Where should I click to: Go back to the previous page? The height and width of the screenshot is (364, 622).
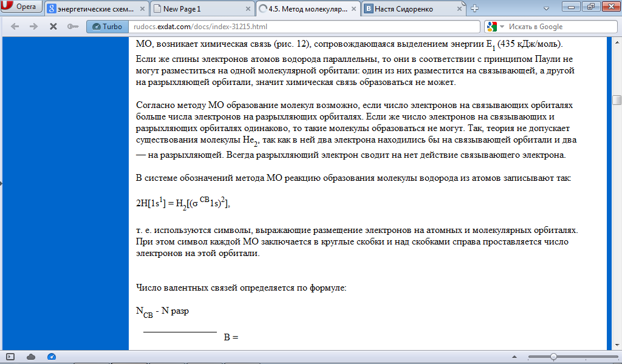[x=15, y=27]
